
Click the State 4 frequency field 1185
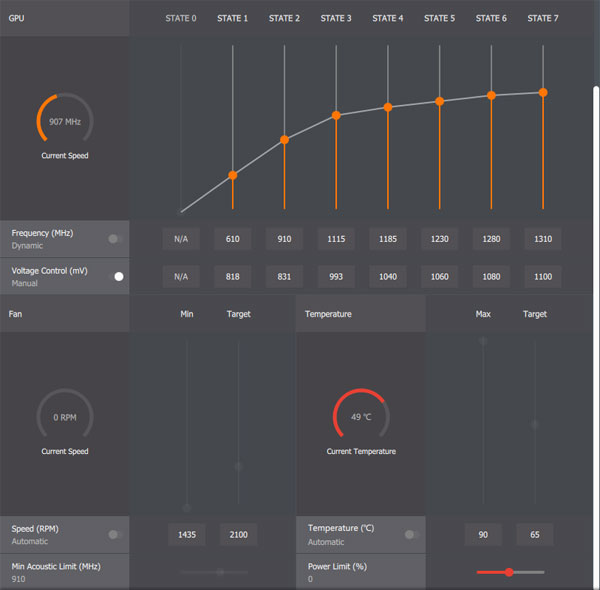tap(388, 239)
